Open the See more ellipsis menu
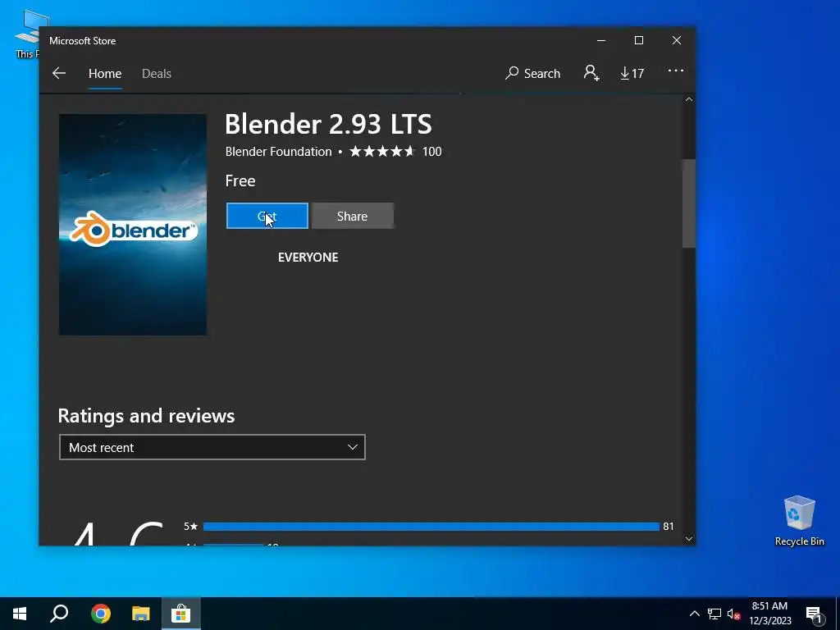Viewport: 840px width, 630px height. point(676,71)
